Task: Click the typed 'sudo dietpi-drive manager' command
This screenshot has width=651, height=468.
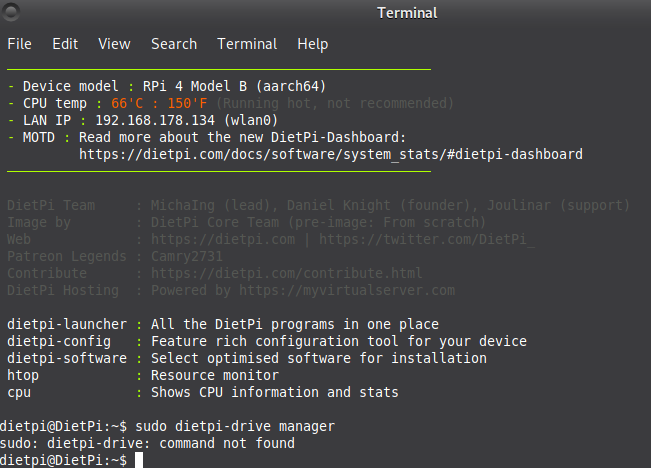Action: [235, 426]
